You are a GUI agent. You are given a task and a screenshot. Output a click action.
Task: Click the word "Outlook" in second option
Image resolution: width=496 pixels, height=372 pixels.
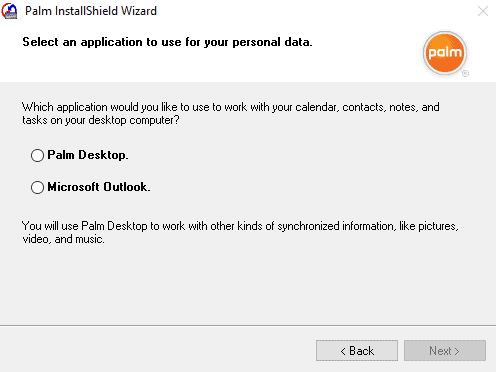[x=125, y=187]
